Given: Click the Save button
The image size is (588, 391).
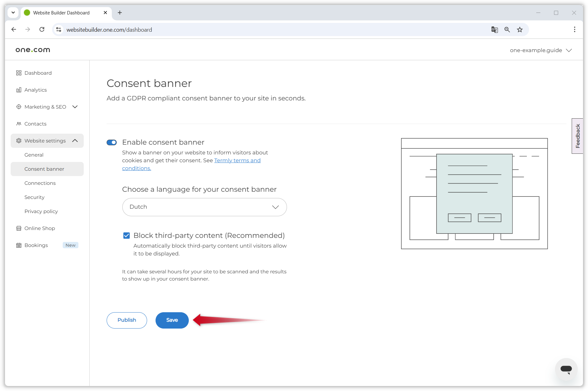Looking at the screenshot, I should click(x=172, y=320).
